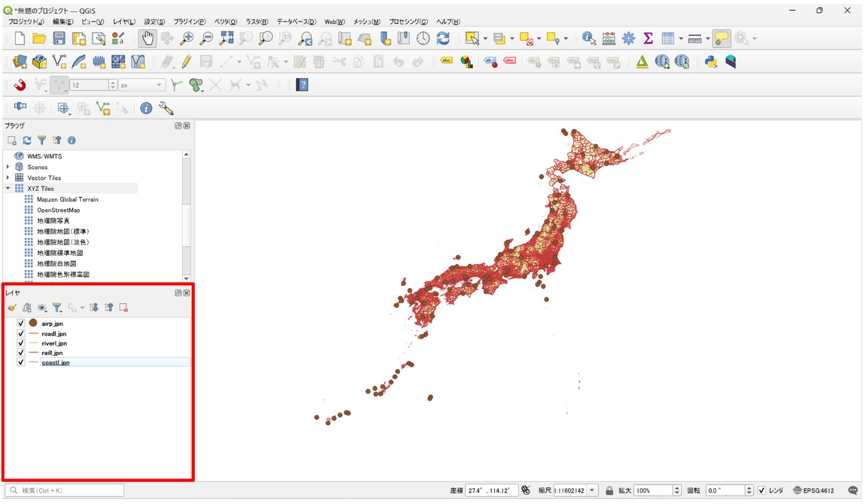Create a new project with the blank page icon
Viewport: 867px width, 504px height.
[20, 38]
